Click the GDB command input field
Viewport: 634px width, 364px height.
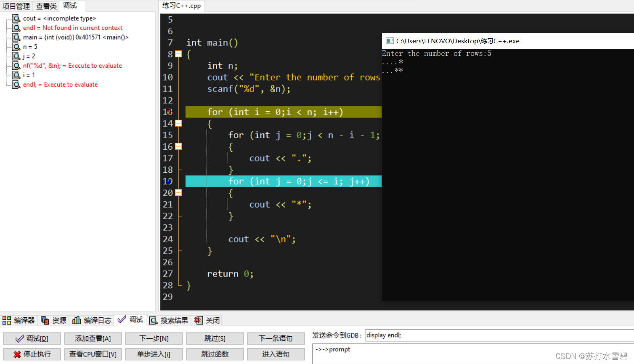499,335
